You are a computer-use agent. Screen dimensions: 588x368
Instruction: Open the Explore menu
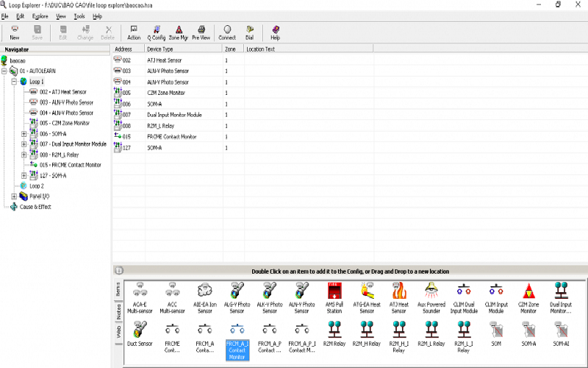(x=40, y=16)
